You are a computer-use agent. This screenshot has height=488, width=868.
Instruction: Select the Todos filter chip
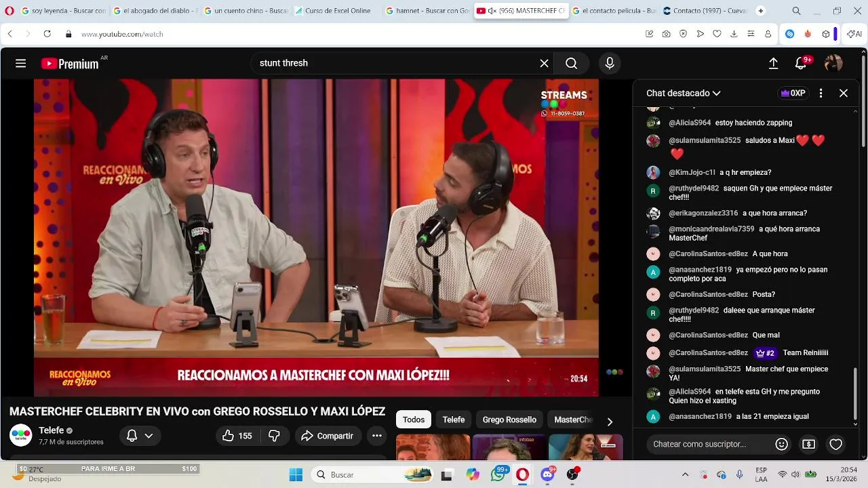click(414, 420)
